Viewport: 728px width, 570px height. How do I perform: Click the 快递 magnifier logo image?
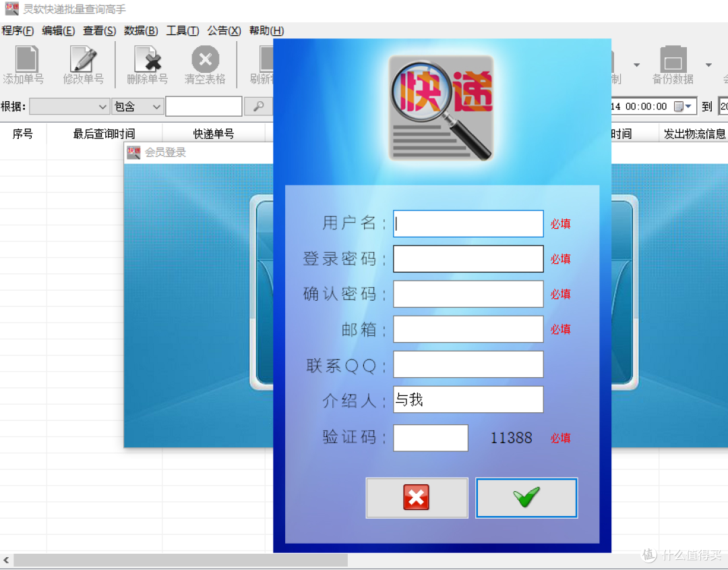(x=441, y=108)
